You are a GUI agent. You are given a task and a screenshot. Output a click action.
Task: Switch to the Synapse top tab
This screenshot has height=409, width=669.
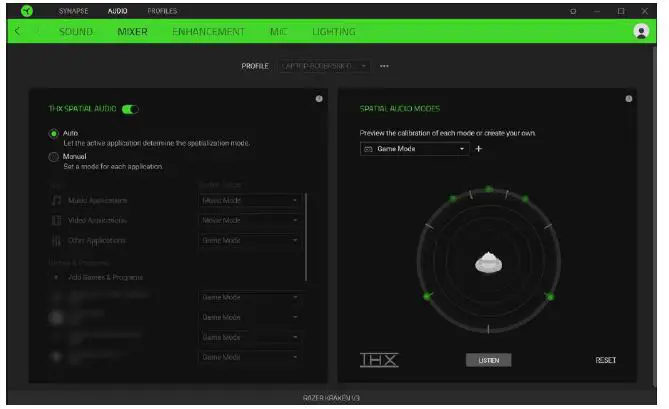[73, 11]
